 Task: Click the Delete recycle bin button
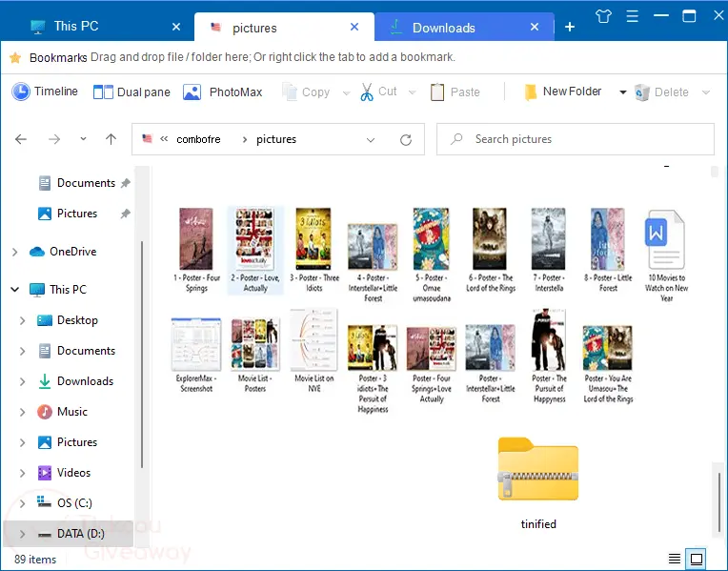click(x=661, y=92)
